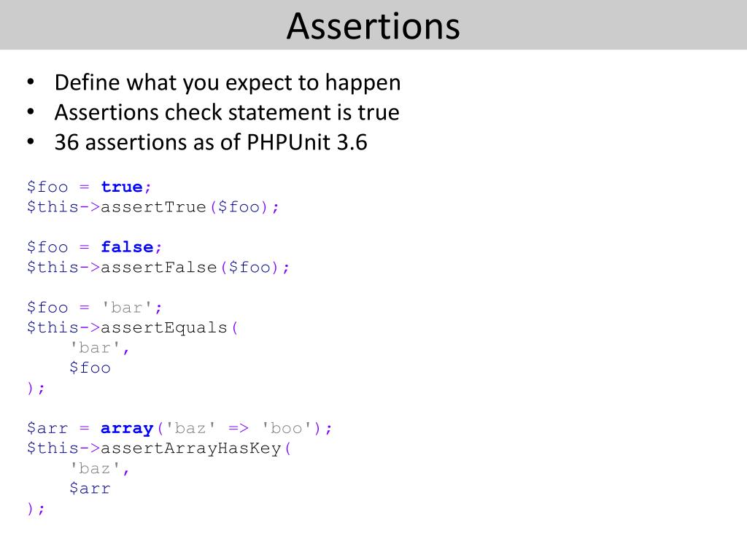The height and width of the screenshot is (560, 747).
Task: Click the $arr variable in array assignment
Action: (47, 427)
